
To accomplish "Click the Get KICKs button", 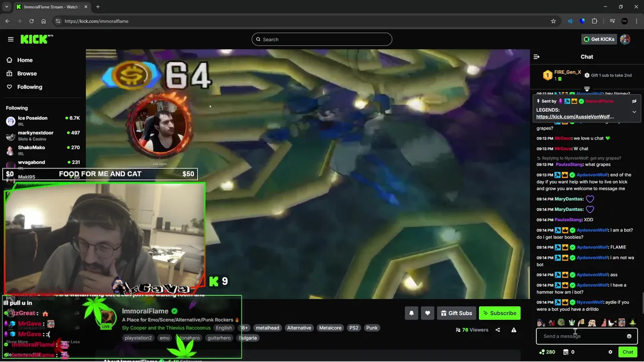I will (x=598, y=39).
